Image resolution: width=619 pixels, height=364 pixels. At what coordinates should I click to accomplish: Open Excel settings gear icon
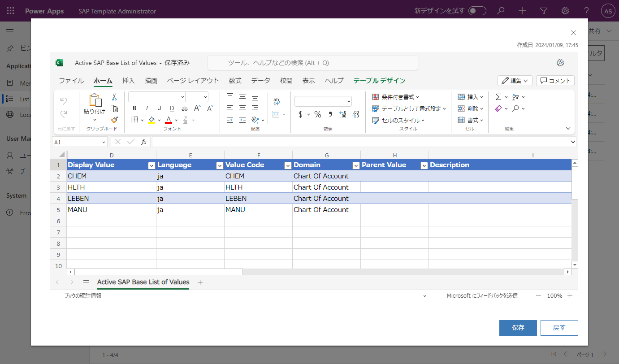tap(560, 63)
